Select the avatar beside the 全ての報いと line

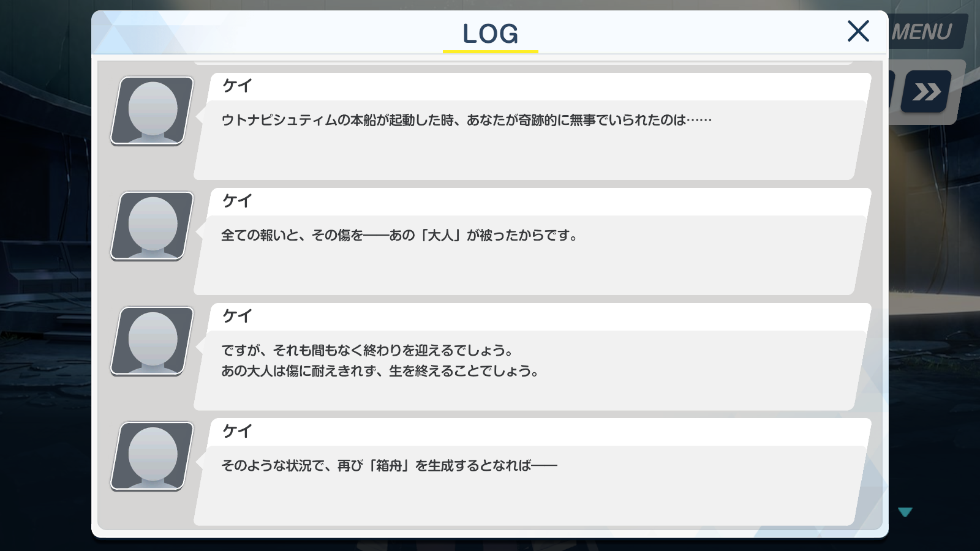(x=153, y=226)
